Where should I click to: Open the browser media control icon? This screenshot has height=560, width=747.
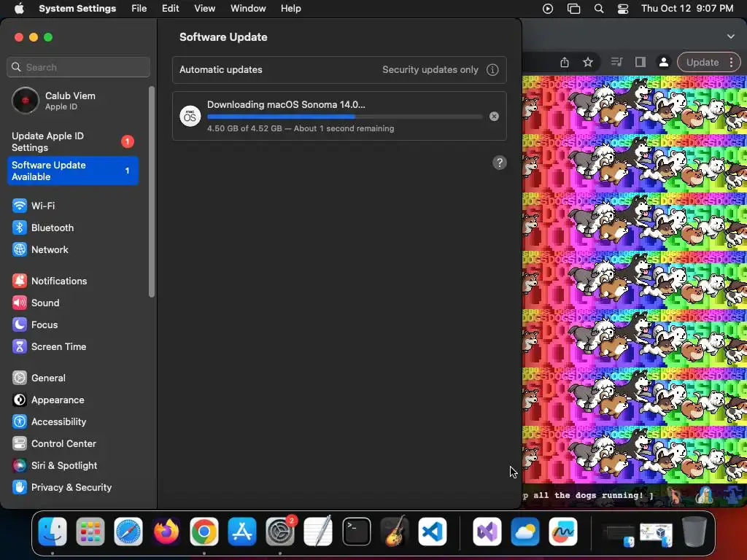[616, 62]
